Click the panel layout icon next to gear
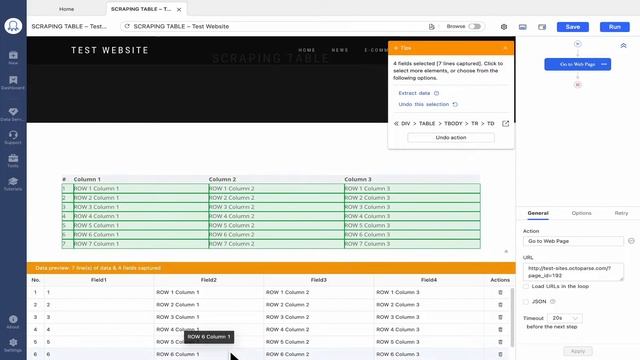Screen dimensions: 640x360 point(522,27)
